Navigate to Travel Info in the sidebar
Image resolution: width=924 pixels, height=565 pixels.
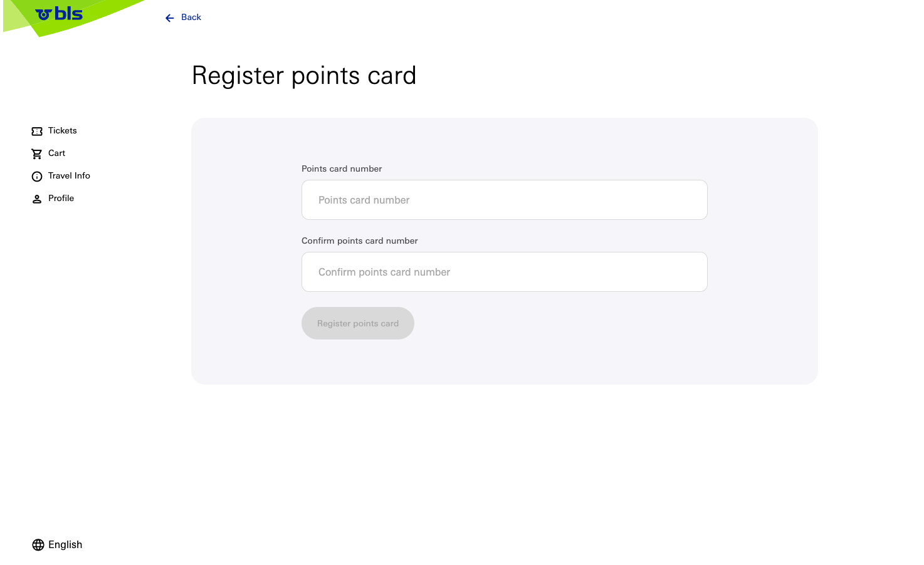point(69,175)
